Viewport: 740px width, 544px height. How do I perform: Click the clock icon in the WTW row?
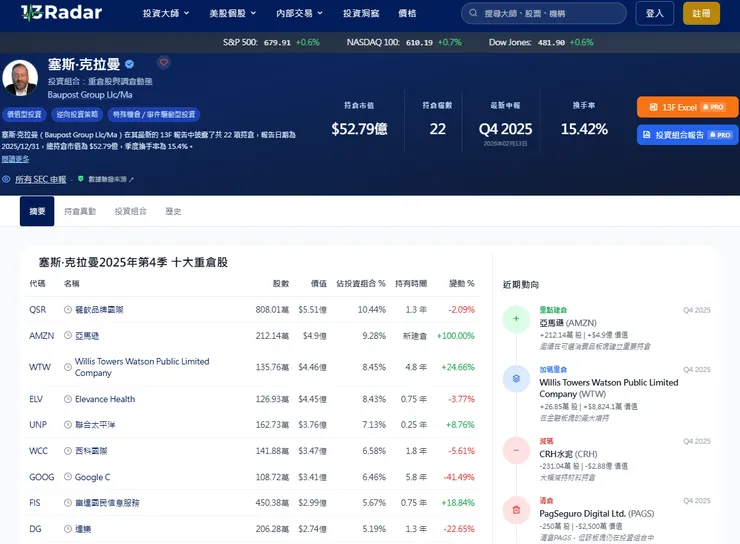coord(68,367)
